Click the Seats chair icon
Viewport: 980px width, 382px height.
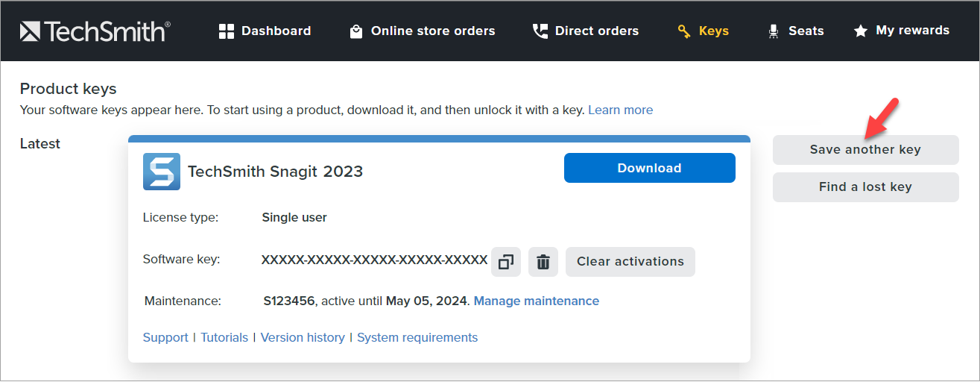[774, 31]
